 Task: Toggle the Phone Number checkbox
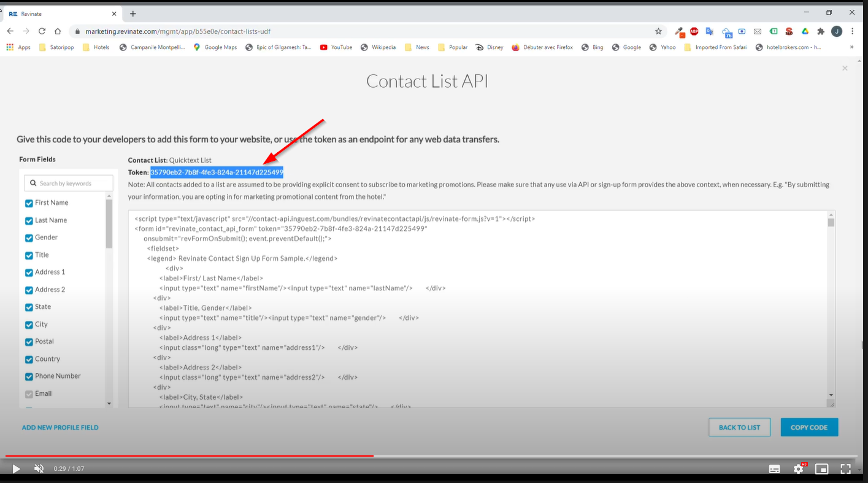(29, 377)
